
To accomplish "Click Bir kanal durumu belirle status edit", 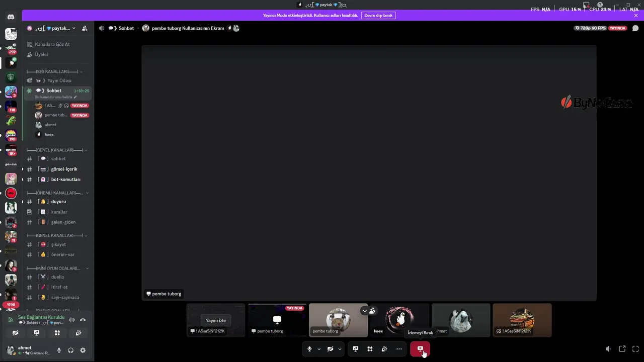I will (x=56, y=97).
